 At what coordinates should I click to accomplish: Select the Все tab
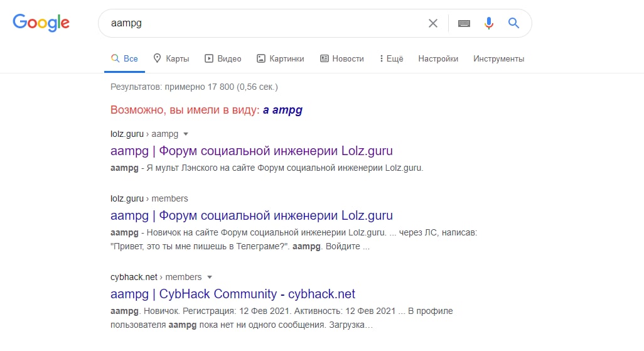pyautogui.click(x=124, y=59)
